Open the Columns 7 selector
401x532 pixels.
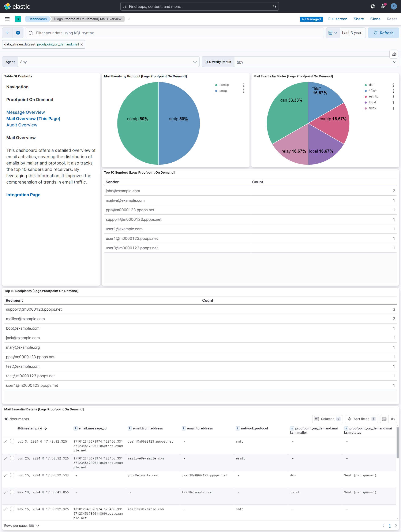pos(327,419)
